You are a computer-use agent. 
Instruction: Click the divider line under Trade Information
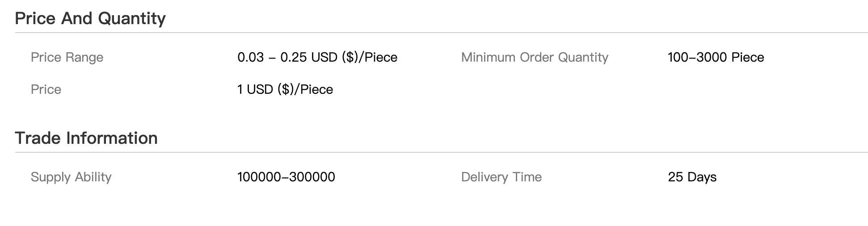(x=441, y=152)
